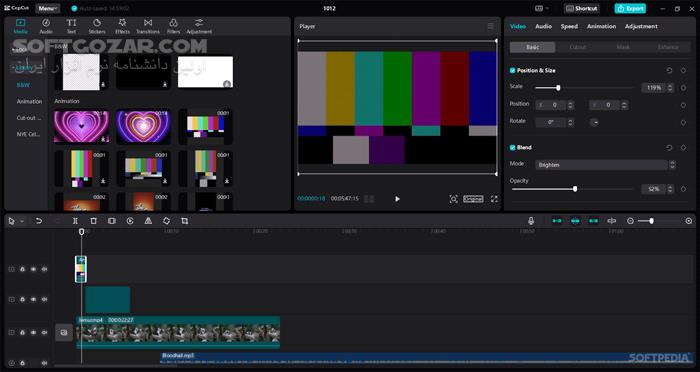Reset the Blend settings

pos(669,147)
